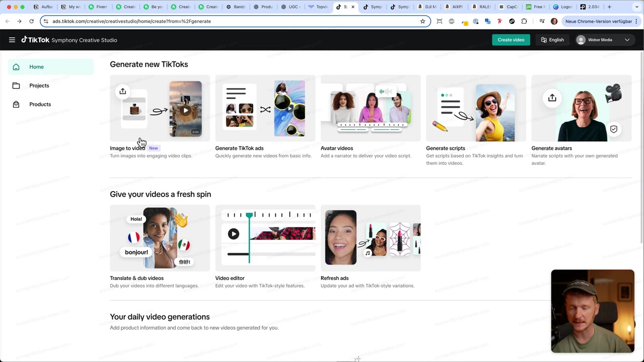The image size is (644, 362).
Task: Click the 'Your daily video generations' heading
Action: point(159,317)
